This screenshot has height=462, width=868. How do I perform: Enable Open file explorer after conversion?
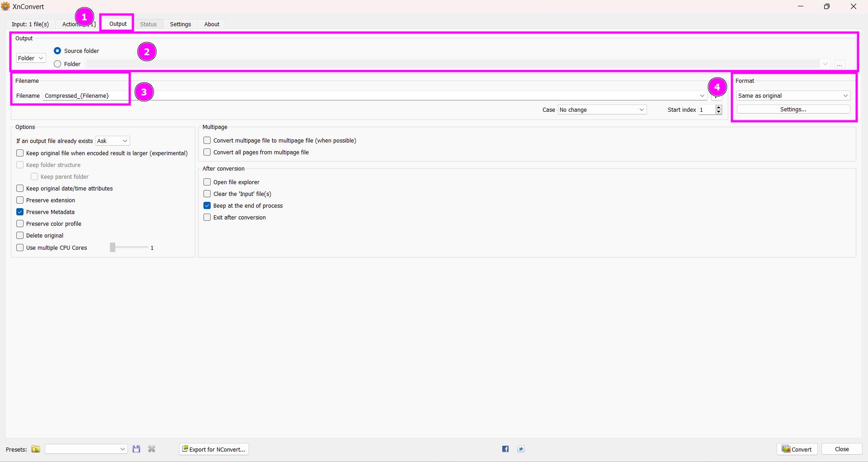pyautogui.click(x=207, y=182)
